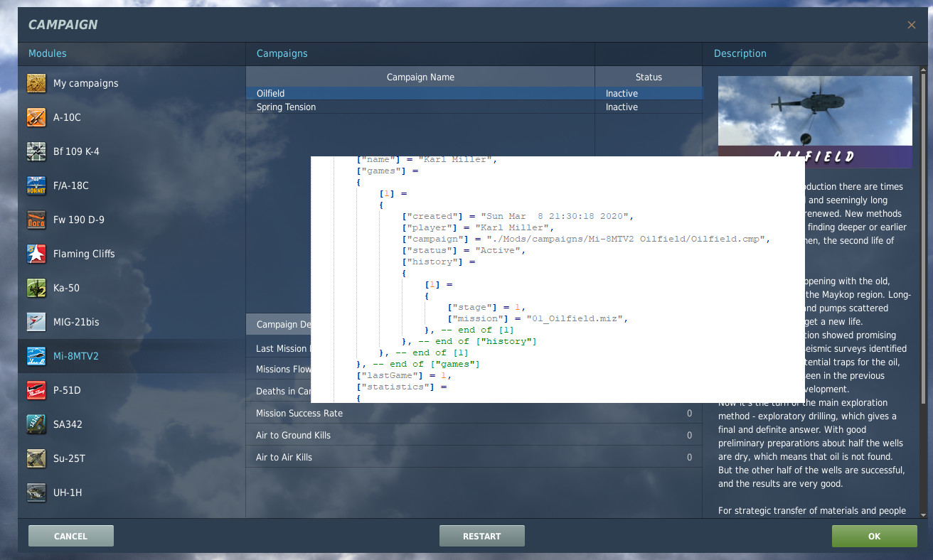This screenshot has height=560, width=933.
Task: Choose the MIG-21bis module icon
Action: pos(36,322)
